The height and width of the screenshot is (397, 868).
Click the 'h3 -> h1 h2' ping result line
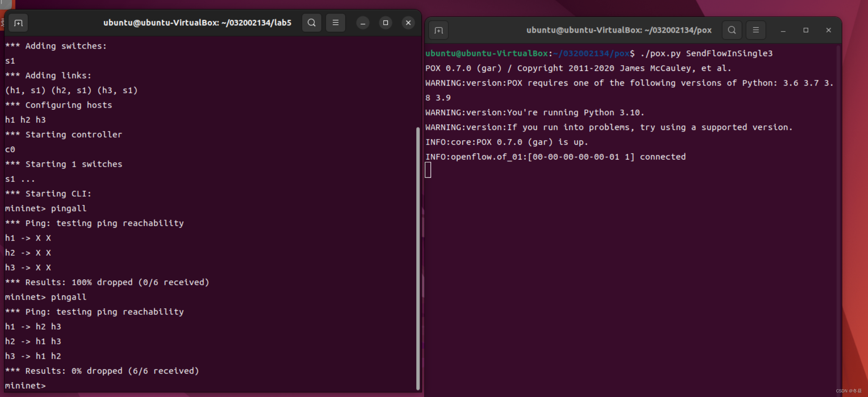click(33, 356)
